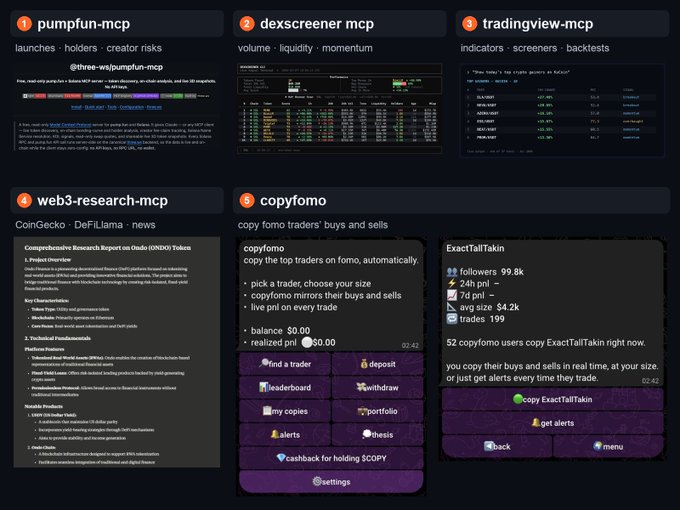Tap the 'find a trader' bot button
Image resolution: width=680 pixels, height=510 pixels.
pos(285,364)
